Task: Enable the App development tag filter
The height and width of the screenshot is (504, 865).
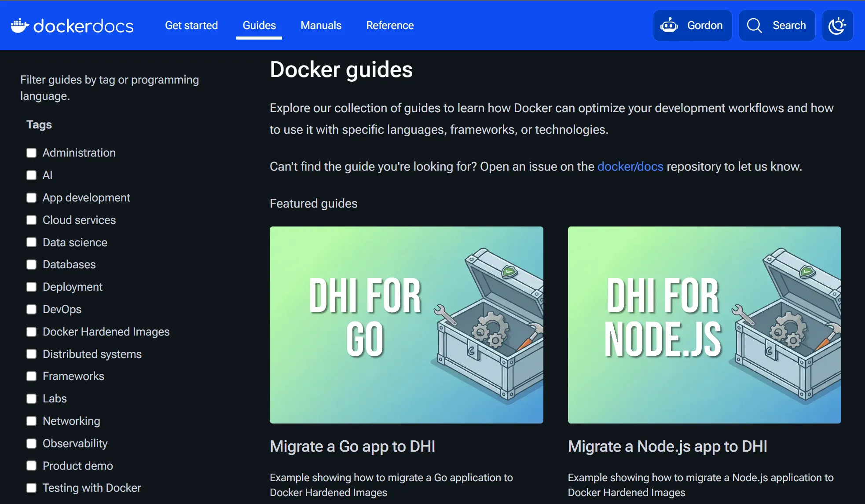Action: (x=31, y=197)
